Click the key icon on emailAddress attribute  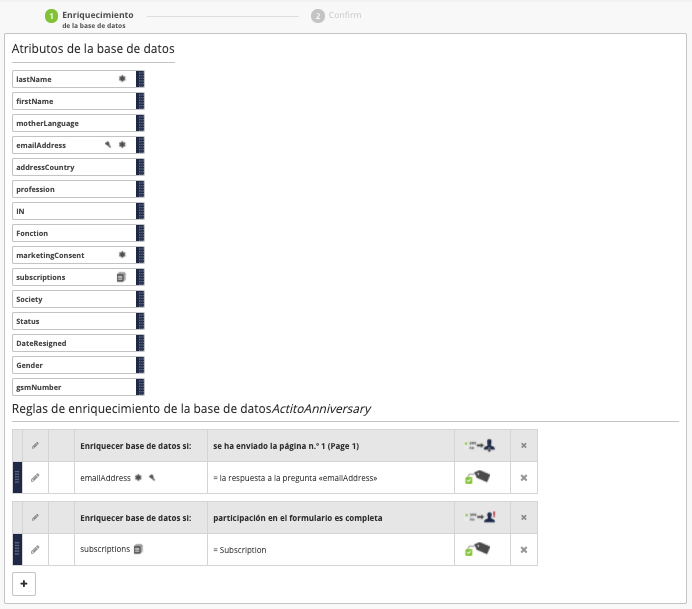point(108,145)
